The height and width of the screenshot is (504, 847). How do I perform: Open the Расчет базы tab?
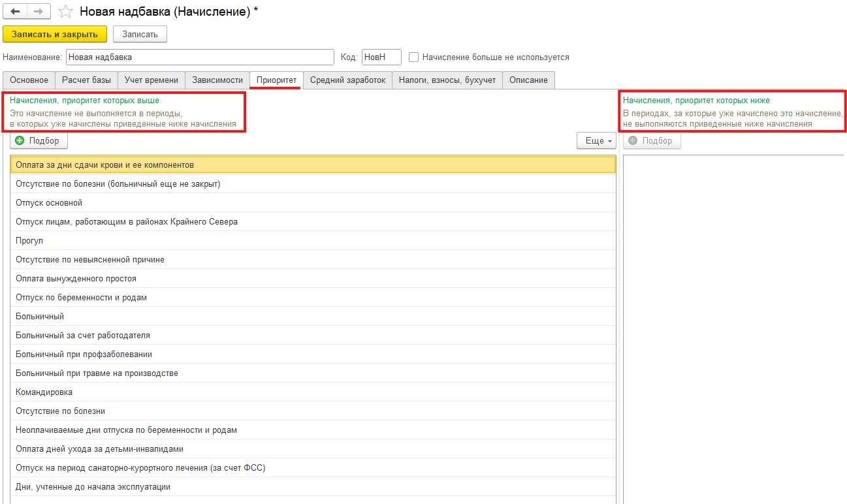point(86,80)
